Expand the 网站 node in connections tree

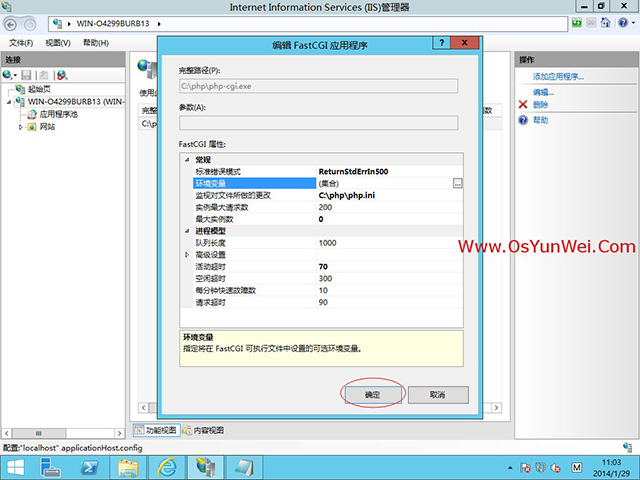click(21, 127)
